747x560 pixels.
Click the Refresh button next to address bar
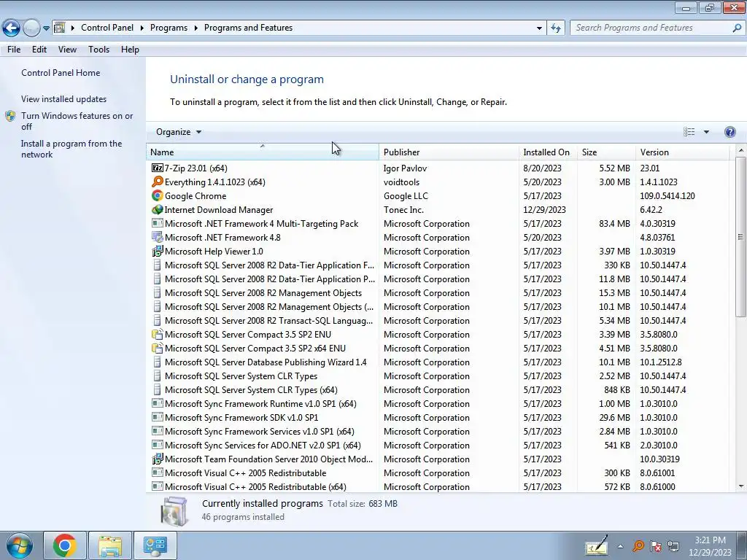(556, 28)
